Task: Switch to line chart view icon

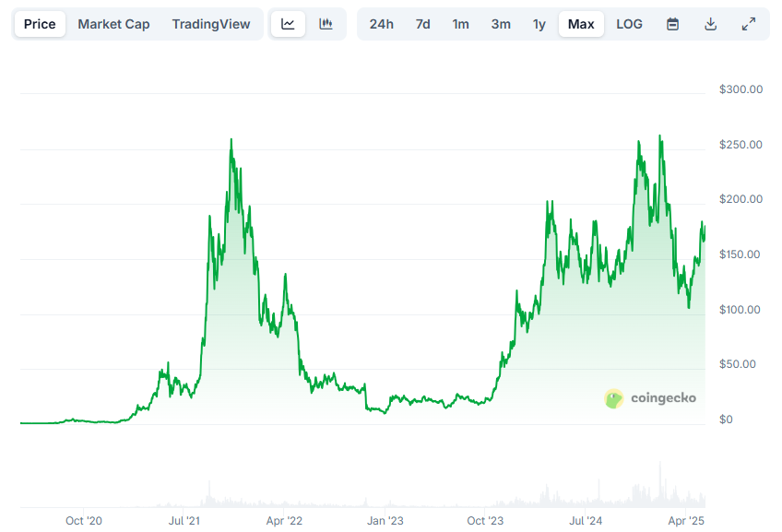Action: tap(288, 24)
